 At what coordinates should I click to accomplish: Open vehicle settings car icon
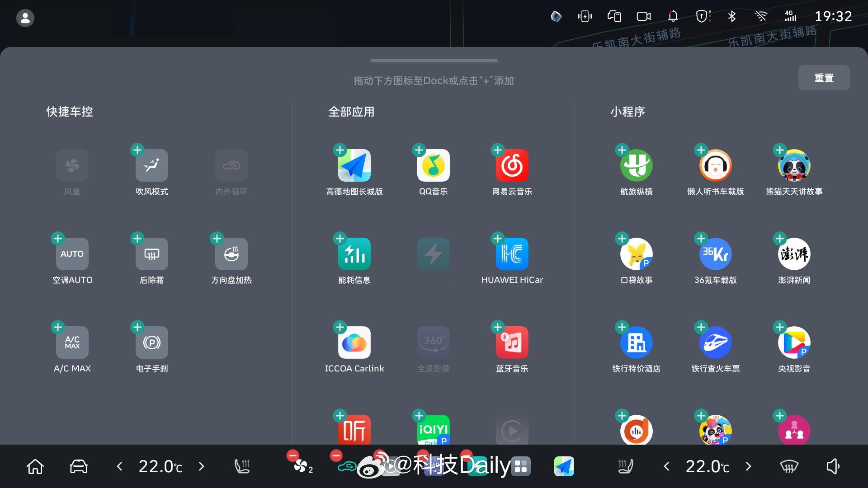click(x=78, y=466)
